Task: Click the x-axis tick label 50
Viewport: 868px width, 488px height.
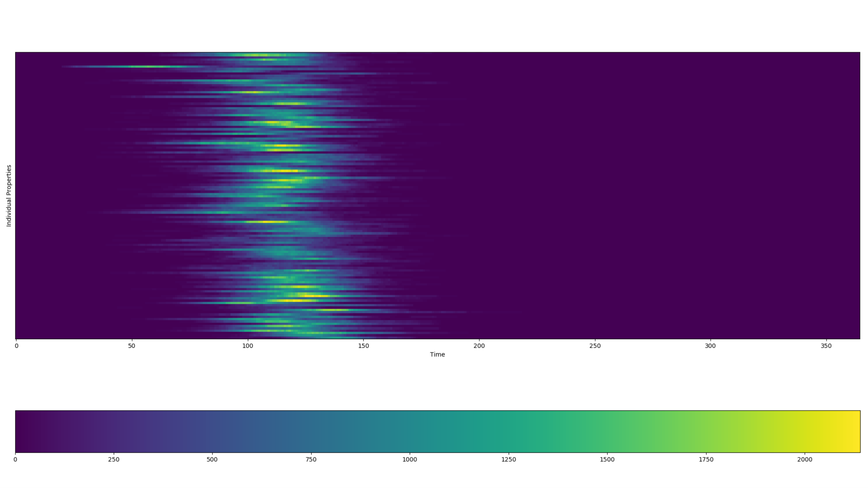Action: click(x=131, y=346)
